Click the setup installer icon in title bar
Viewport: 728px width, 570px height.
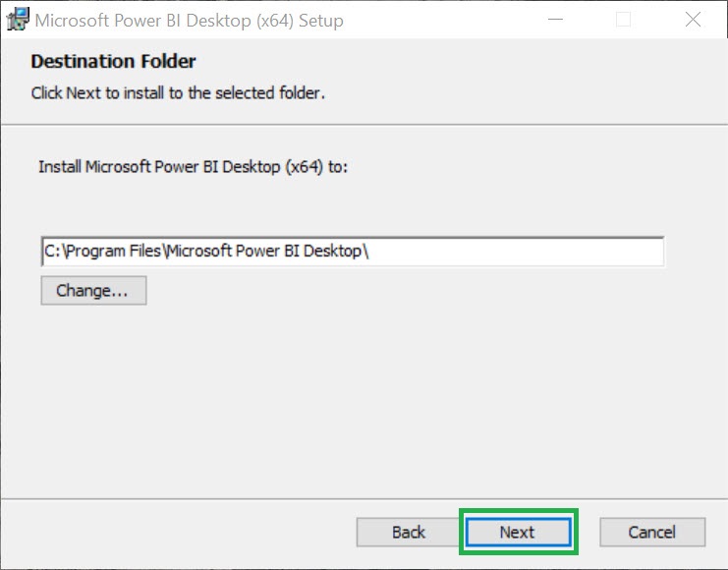pyautogui.click(x=18, y=20)
